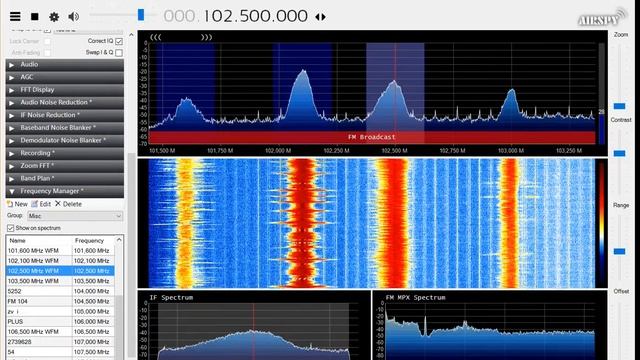Adjust the Zoom slider handle
The width and height of the screenshot is (640, 360).
[x=619, y=106]
